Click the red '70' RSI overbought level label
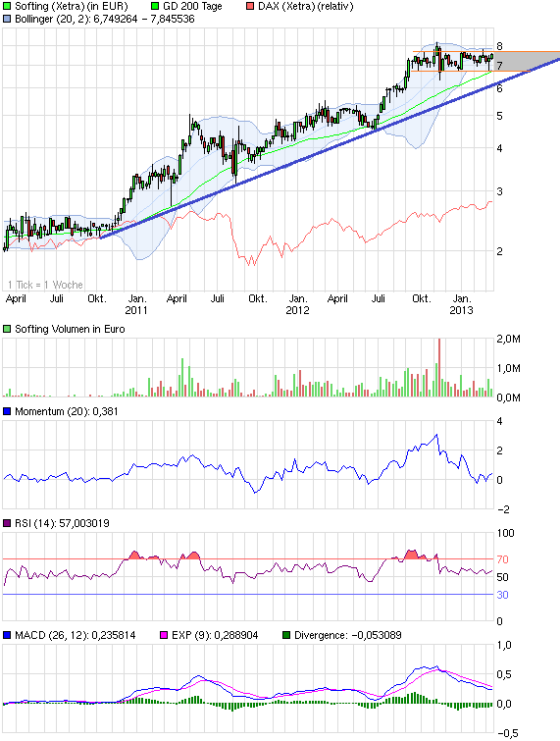 point(502,559)
